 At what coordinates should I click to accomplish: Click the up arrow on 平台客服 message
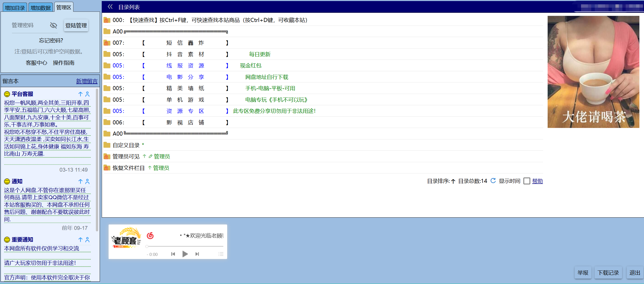[x=80, y=94]
